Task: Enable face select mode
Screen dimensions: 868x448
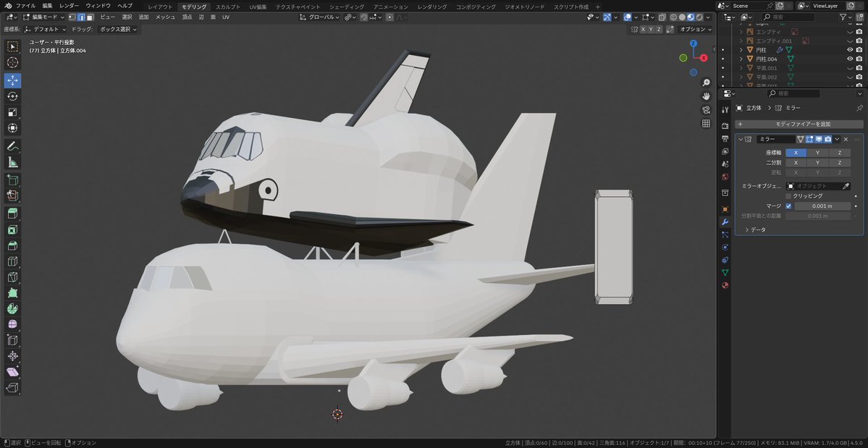Action: tap(90, 17)
